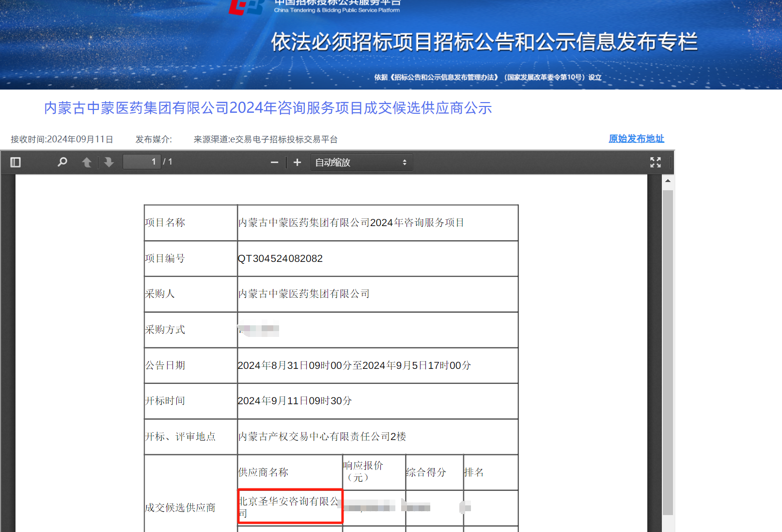Click the project name value in the table
Viewport: 782px width, 532px height.
click(x=351, y=223)
